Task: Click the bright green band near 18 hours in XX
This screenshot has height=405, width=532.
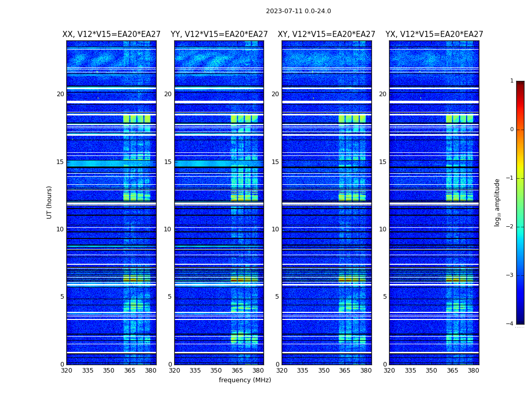Action: [137, 119]
